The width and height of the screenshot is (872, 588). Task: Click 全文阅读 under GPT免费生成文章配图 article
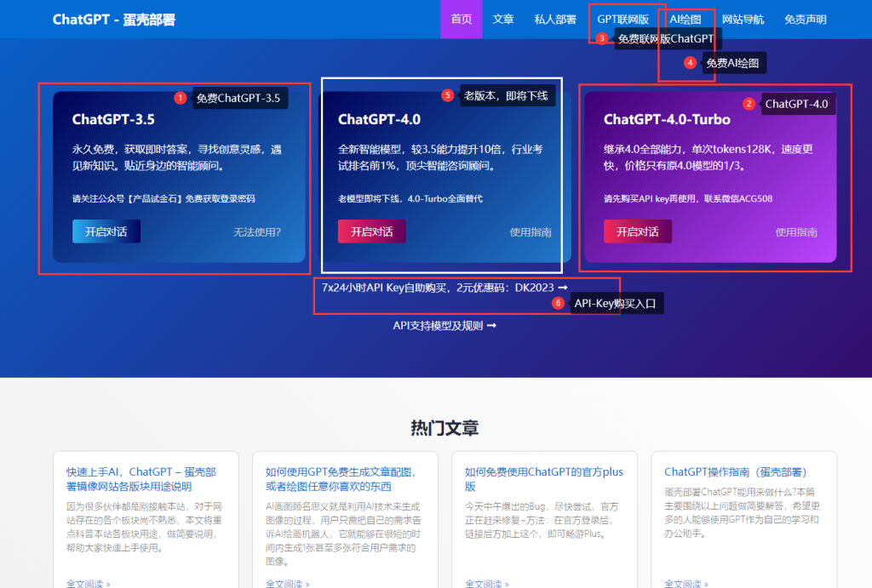click(288, 584)
